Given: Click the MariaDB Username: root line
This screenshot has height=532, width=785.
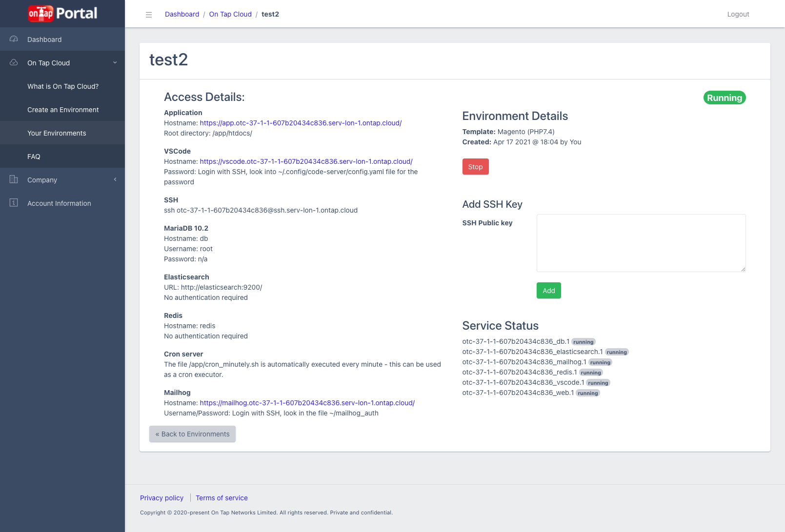Looking at the screenshot, I should point(188,249).
